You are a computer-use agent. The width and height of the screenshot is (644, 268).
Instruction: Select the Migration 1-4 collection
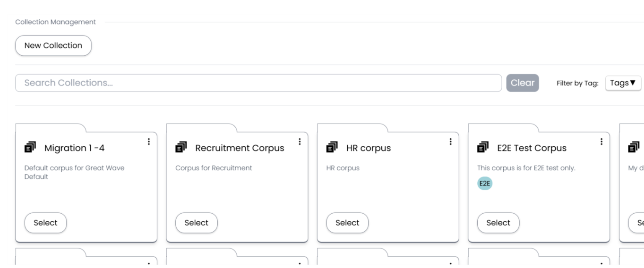click(x=45, y=223)
